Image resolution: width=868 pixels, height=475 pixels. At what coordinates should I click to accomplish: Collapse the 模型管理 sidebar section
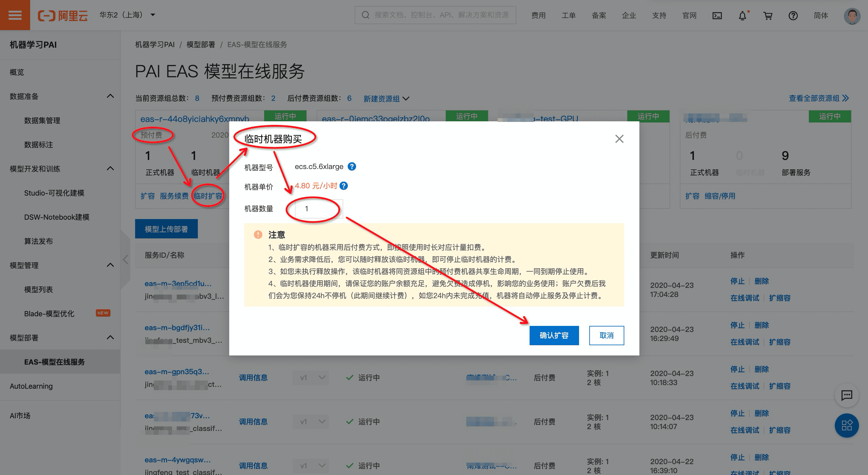(x=110, y=265)
